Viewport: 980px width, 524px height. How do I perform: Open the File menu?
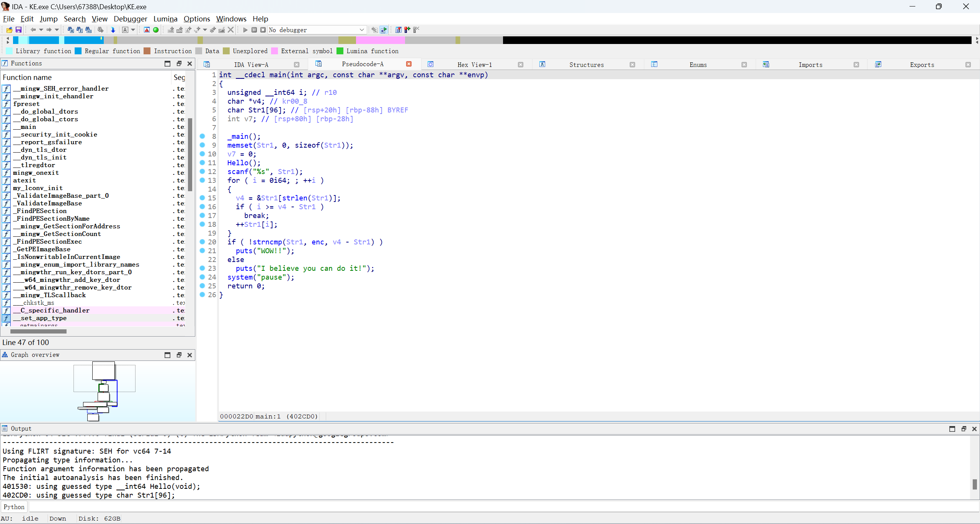pyautogui.click(x=8, y=19)
